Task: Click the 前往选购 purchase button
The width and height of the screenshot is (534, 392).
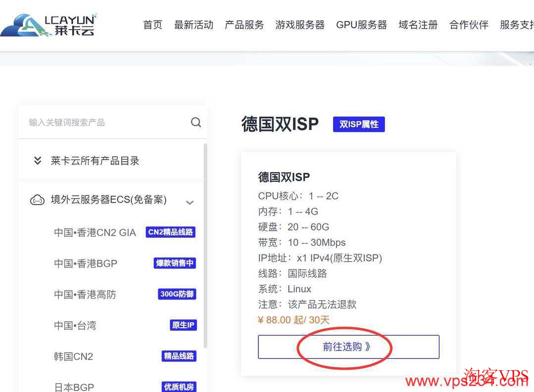Action: pyautogui.click(x=349, y=347)
